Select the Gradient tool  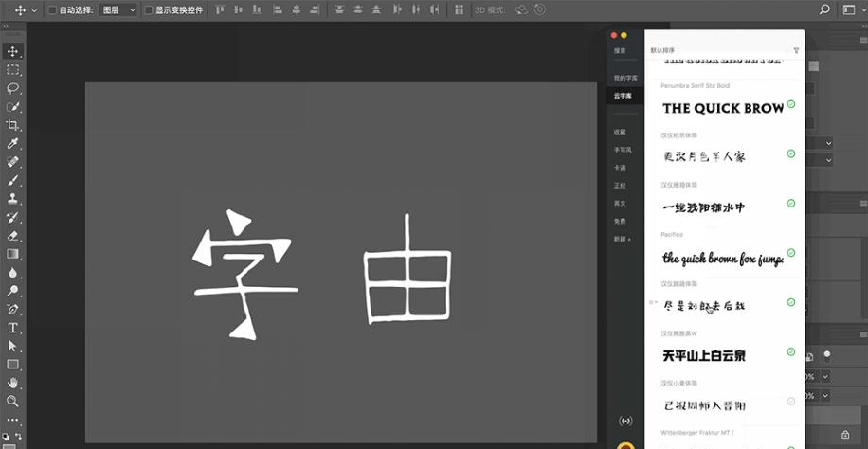[x=12, y=254]
